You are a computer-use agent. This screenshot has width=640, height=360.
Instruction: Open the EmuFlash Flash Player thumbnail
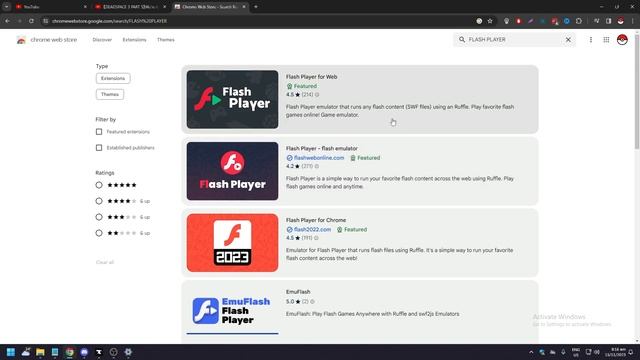click(232, 311)
